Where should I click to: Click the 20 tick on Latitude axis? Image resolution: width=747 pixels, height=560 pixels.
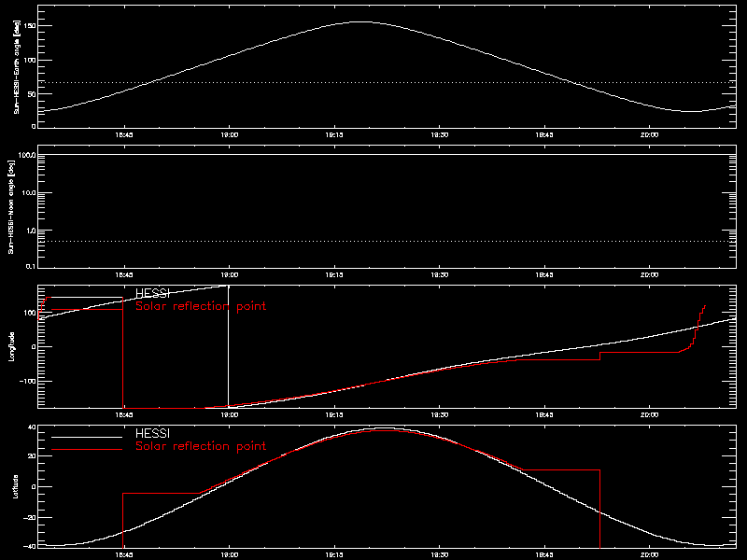[32, 456]
